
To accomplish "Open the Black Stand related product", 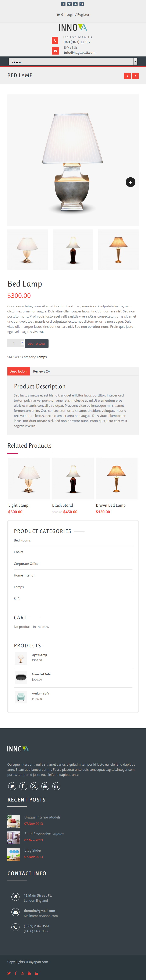I will coord(63,505).
